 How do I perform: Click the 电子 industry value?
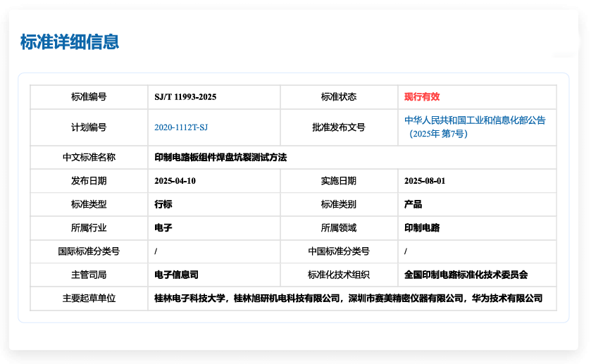(163, 227)
